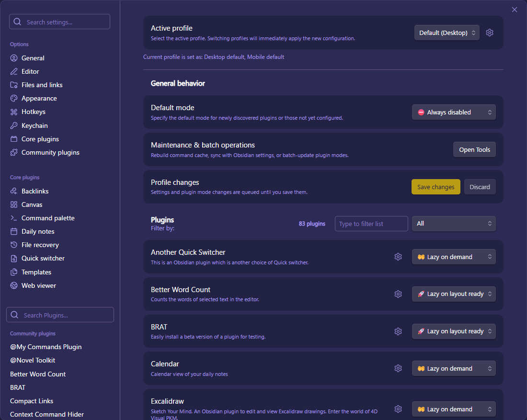The width and height of the screenshot is (527, 420).
Task: Click the Backlinks link icon
Action: [x=14, y=191]
